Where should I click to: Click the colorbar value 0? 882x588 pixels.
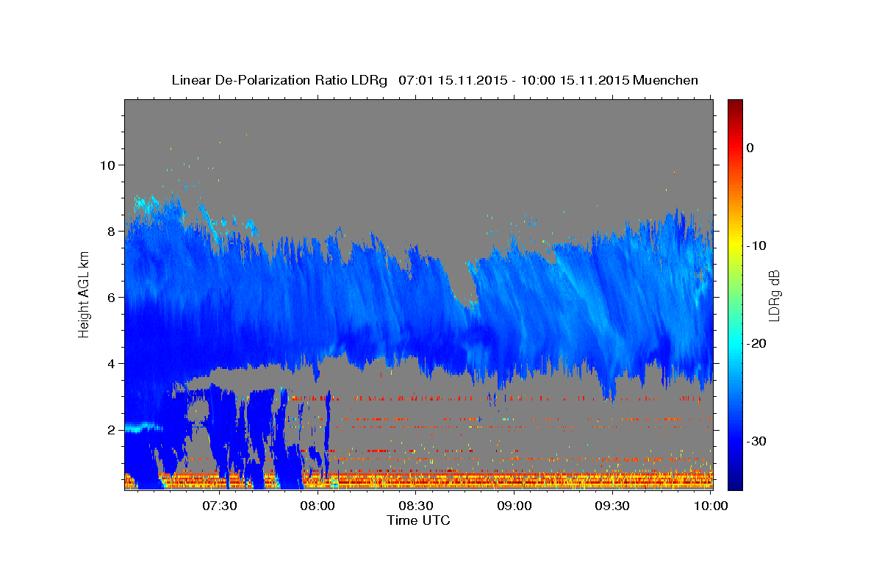point(750,148)
